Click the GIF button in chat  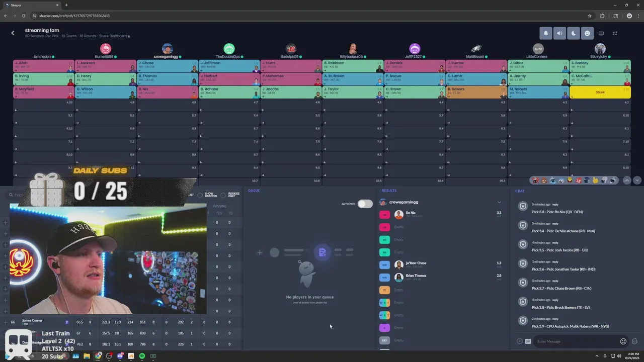click(x=528, y=341)
